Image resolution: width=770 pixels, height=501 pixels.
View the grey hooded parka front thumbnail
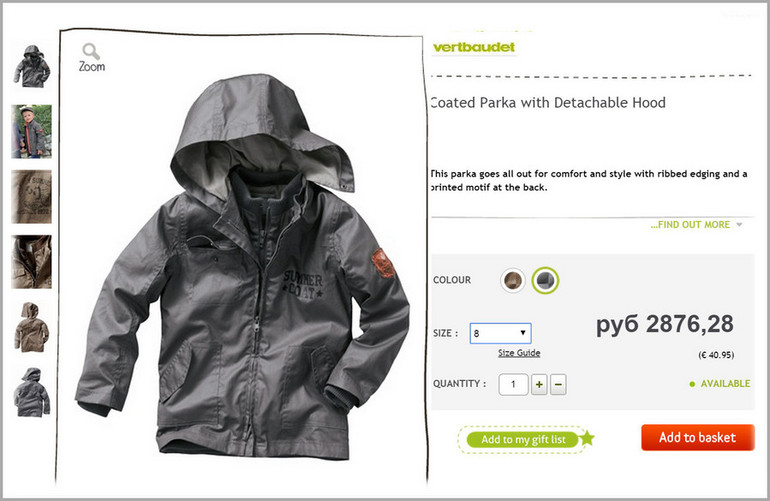(32, 66)
